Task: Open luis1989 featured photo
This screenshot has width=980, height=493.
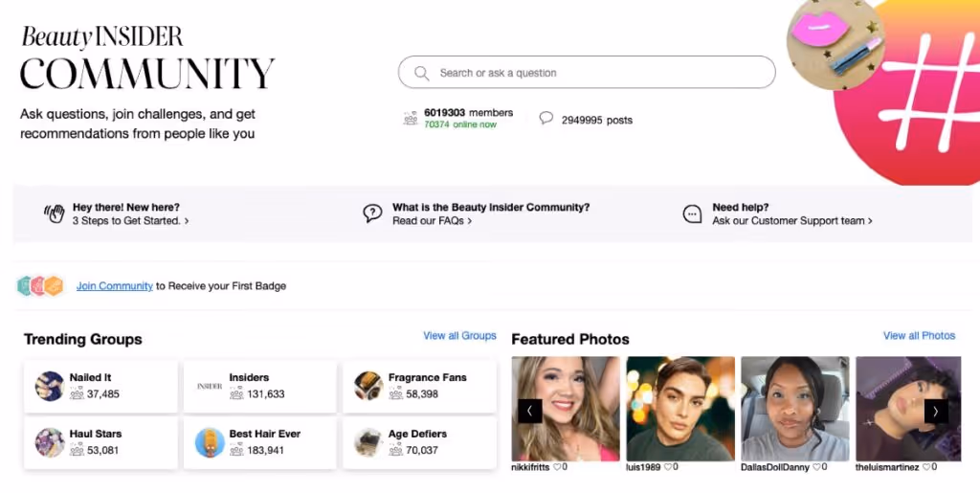Action: [680, 409]
